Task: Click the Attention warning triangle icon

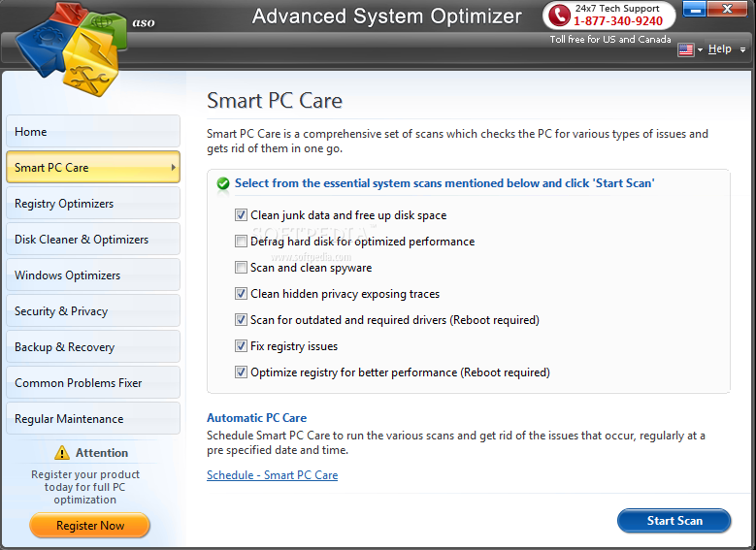Action: pos(62,453)
